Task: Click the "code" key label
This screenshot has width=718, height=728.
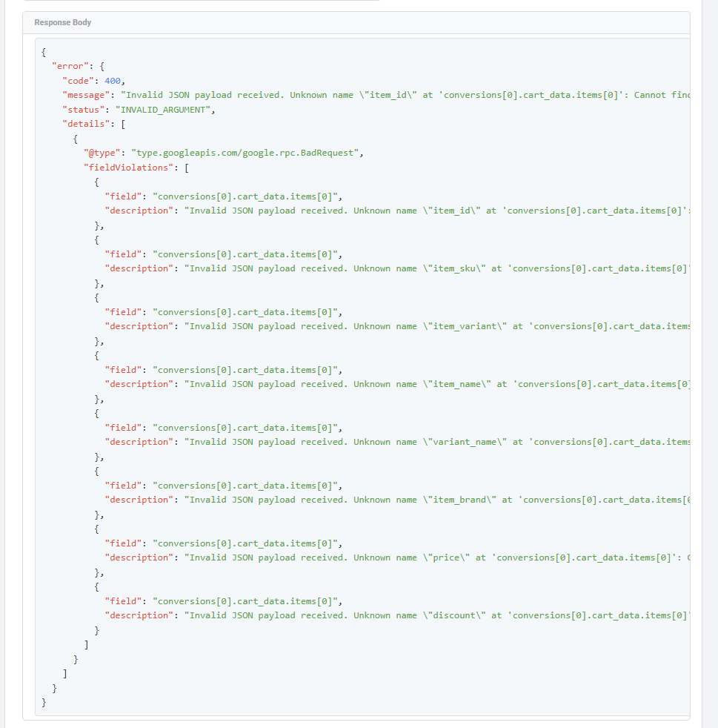Action: 78,81
